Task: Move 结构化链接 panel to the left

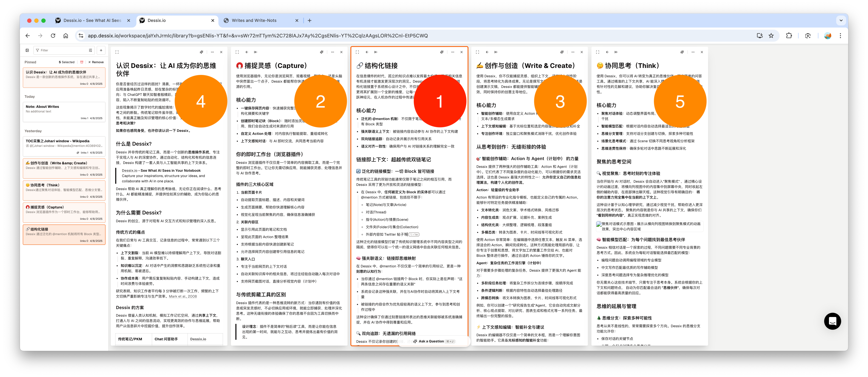Action: pyautogui.click(x=376, y=52)
